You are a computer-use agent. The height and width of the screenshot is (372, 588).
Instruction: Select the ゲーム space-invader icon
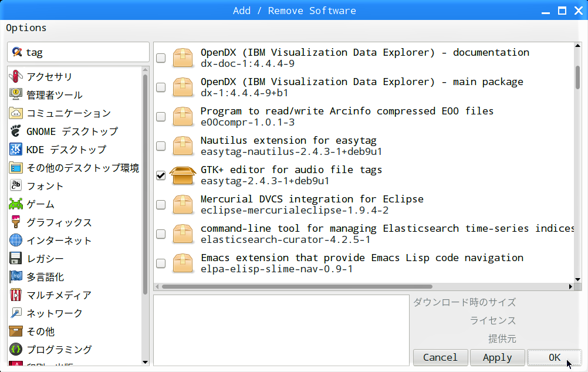16,204
